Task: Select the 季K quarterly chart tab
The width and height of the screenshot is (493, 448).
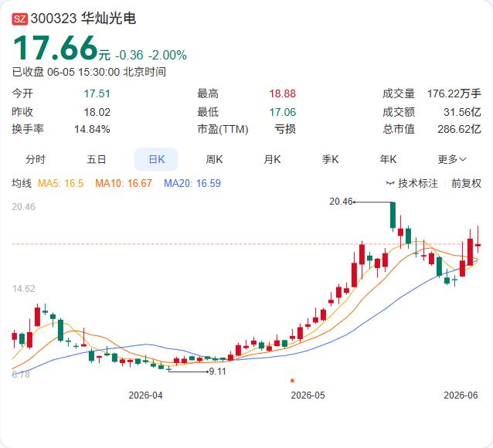Action: (x=330, y=159)
